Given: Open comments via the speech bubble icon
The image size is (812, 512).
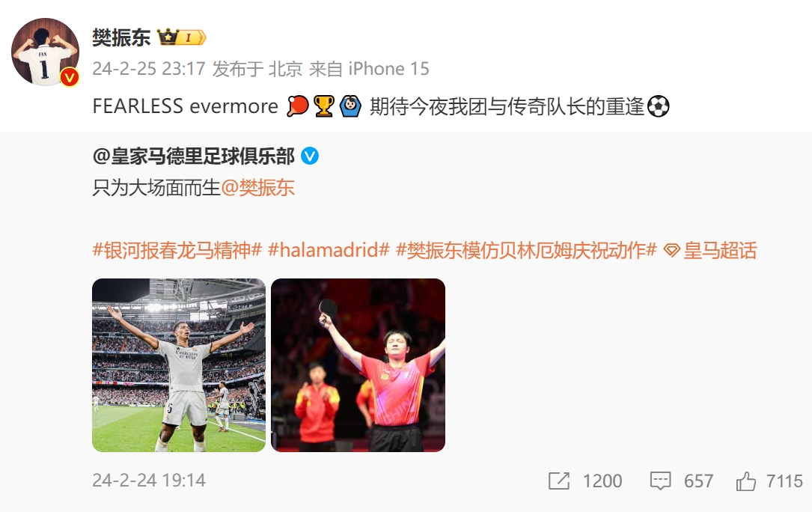Looking at the screenshot, I should pyautogui.click(x=660, y=481).
